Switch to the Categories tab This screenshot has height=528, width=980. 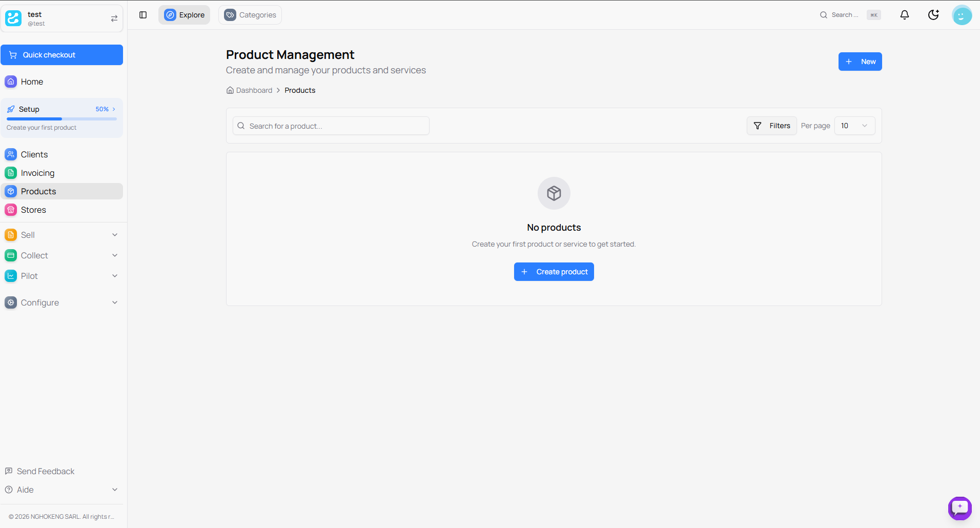tap(250, 15)
